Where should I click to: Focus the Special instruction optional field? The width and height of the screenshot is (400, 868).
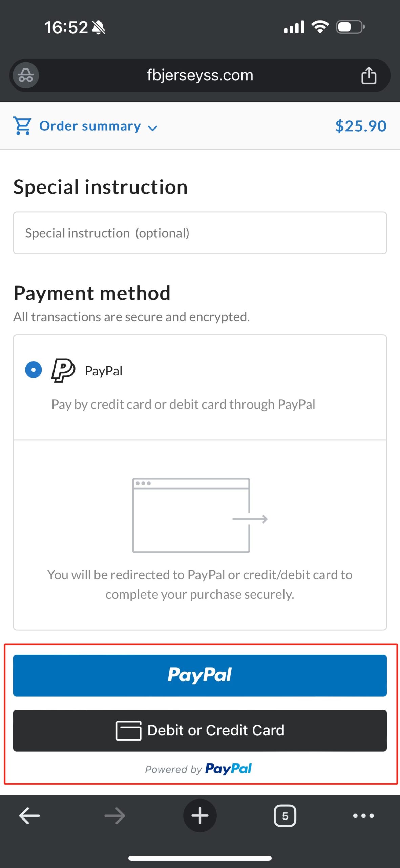coord(200,233)
